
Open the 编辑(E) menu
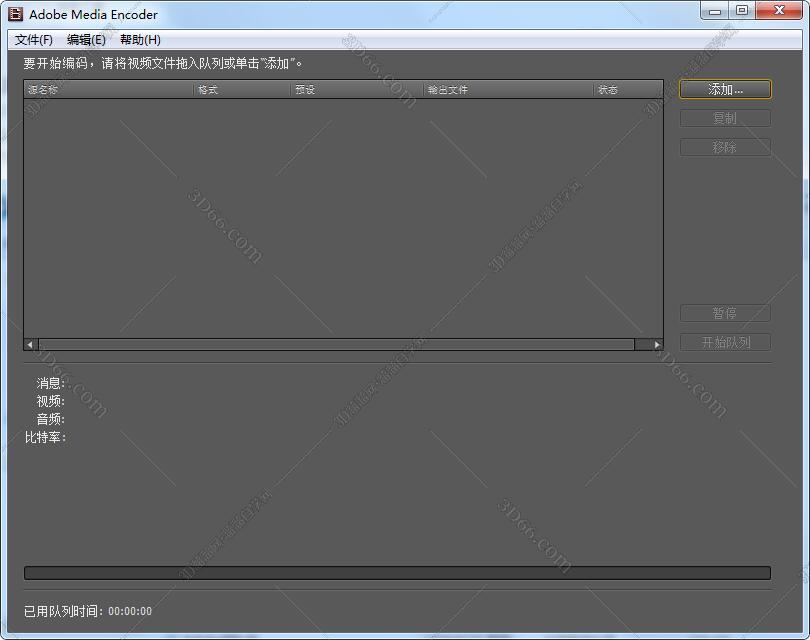coord(86,40)
